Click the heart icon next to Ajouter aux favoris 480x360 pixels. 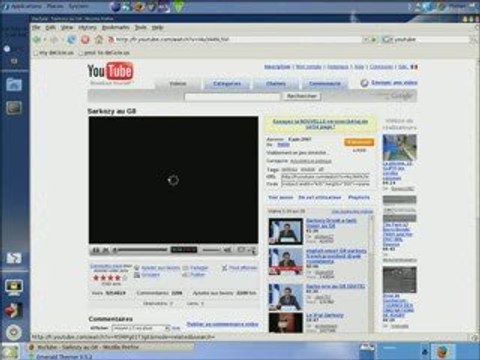(137, 268)
